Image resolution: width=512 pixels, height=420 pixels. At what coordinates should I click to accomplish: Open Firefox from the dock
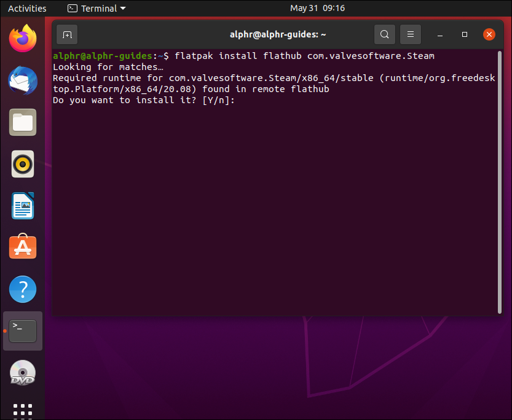click(23, 39)
